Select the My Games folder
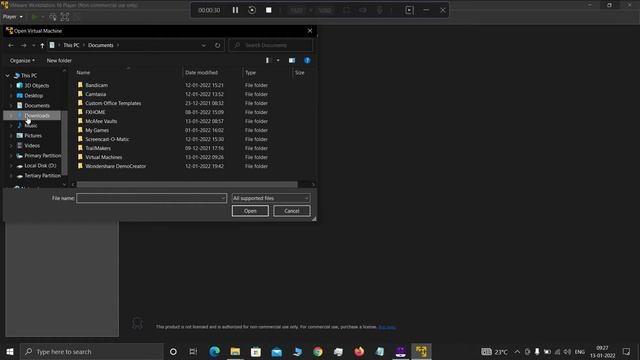This screenshot has width=640, height=360. pyautogui.click(x=97, y=130)
